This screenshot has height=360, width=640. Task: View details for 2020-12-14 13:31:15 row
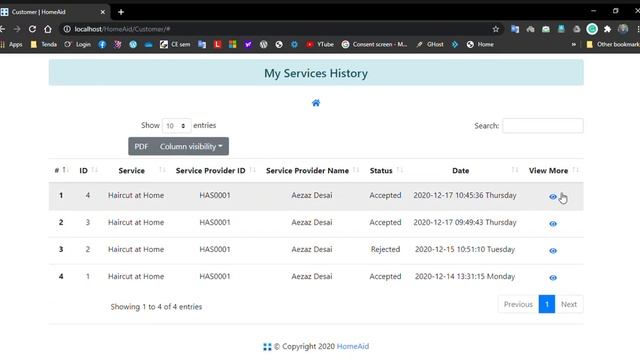pyautogui.click(x=553, y=278)
